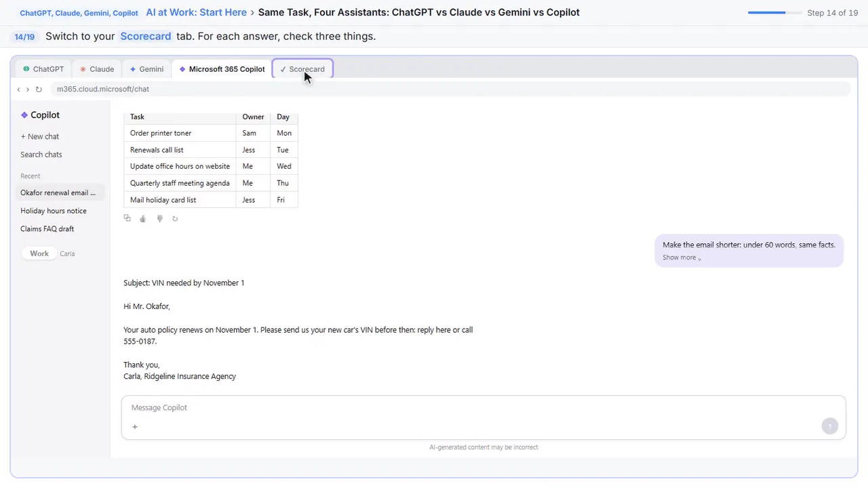
Task: Go back in the embedded browser
Action: point(18,89)
